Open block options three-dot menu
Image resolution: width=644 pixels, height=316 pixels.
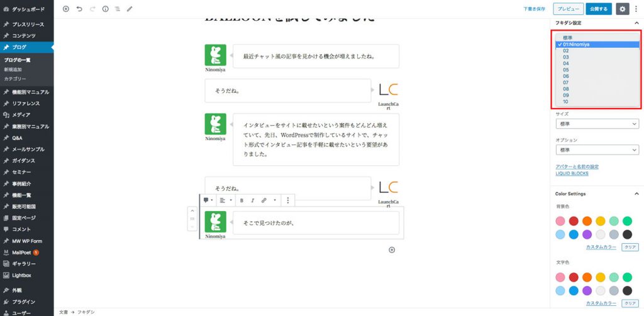coord(288,200)
